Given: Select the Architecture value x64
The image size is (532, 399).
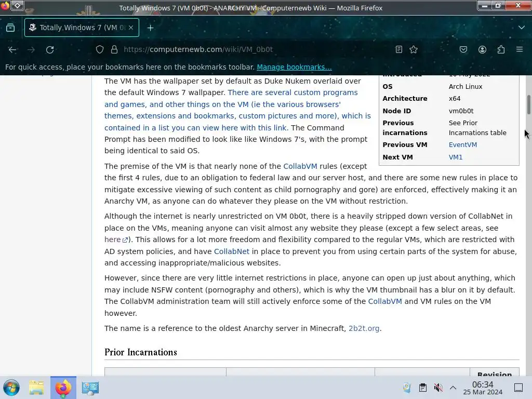Looking at the screenshot, I should (455, 99).
